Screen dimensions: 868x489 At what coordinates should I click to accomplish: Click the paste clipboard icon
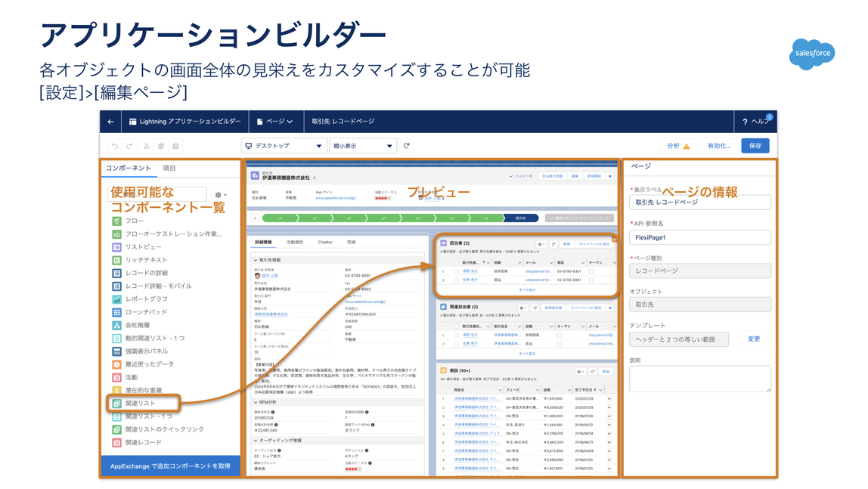[x=175, y=146]
